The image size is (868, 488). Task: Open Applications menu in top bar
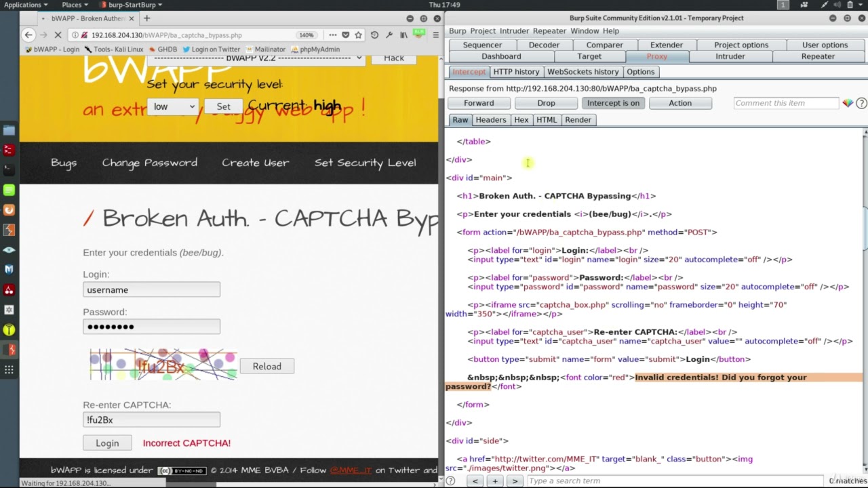click(26, 5)
